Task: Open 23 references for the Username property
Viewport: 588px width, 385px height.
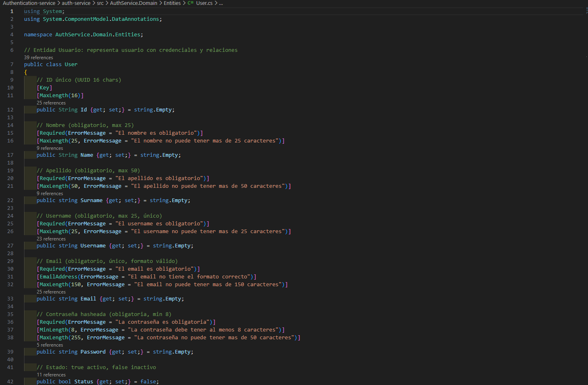Action: tap(51, 239)
